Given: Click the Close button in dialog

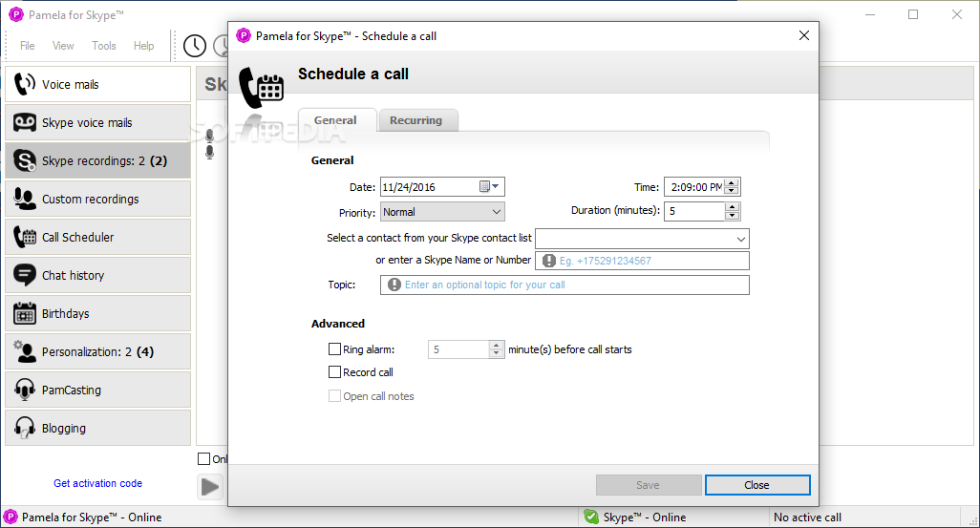Looking at the screenshot, I should tap(756, 485).
